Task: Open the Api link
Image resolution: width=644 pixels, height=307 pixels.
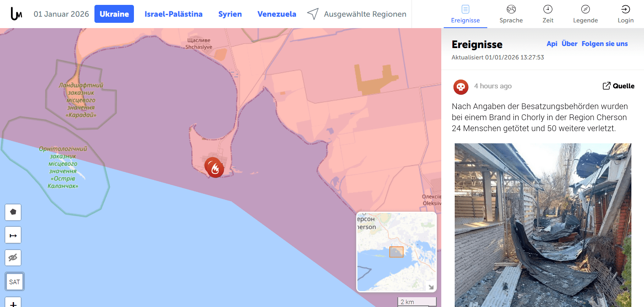Action: click(552, 44)
